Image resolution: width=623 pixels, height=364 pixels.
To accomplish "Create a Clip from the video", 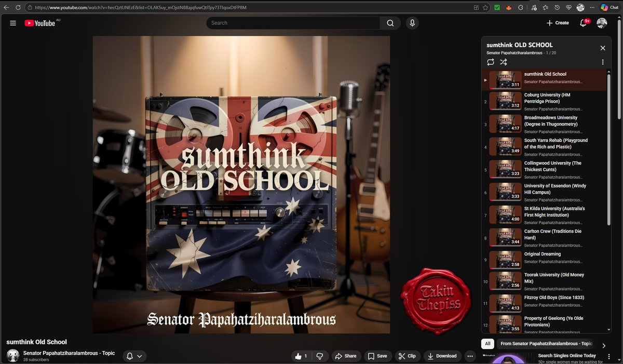I will 407,356.
